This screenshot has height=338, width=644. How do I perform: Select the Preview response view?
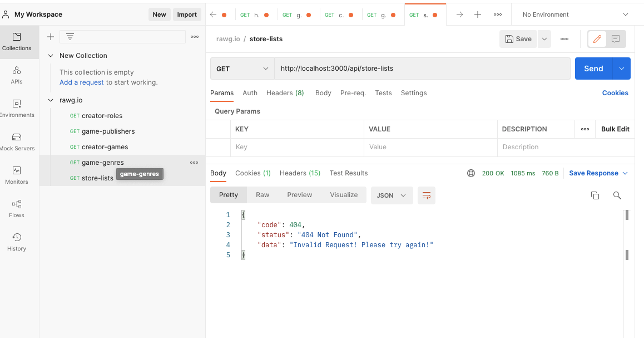click(299, 195)
